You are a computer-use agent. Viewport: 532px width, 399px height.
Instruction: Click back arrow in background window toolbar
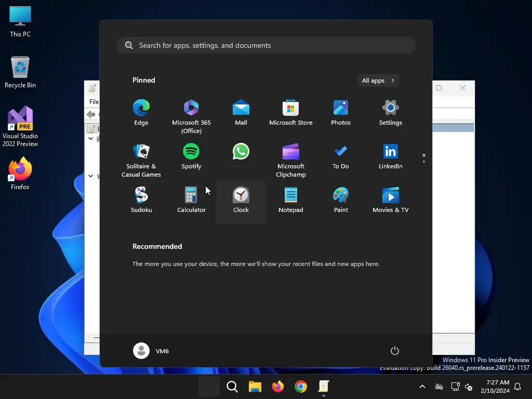(91, 114)
